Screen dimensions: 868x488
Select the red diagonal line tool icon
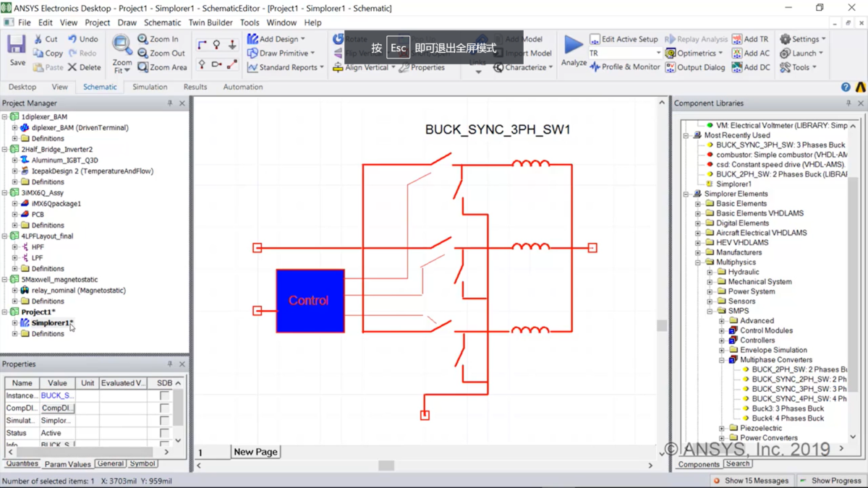[232, 64]
